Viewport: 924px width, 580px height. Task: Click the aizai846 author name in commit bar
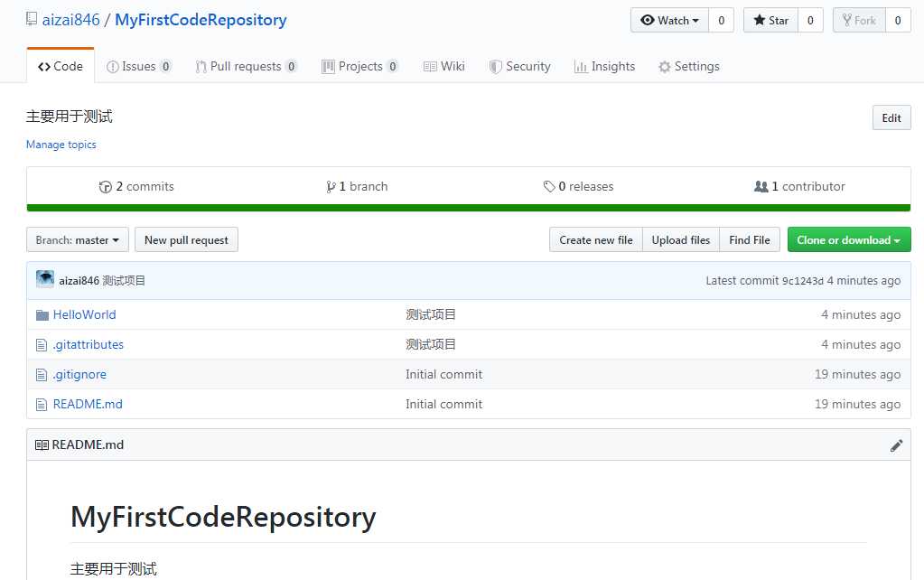tap(79, 281)
